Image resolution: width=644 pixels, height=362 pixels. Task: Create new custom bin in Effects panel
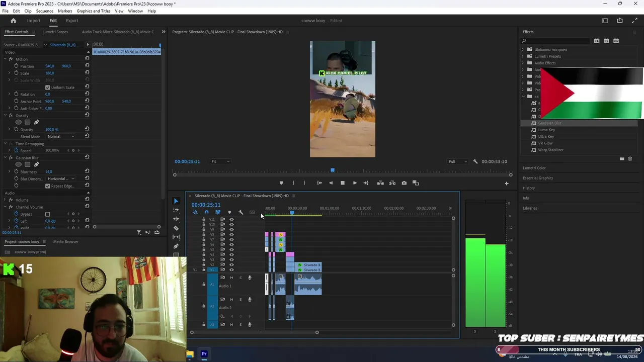pos(622,159)
